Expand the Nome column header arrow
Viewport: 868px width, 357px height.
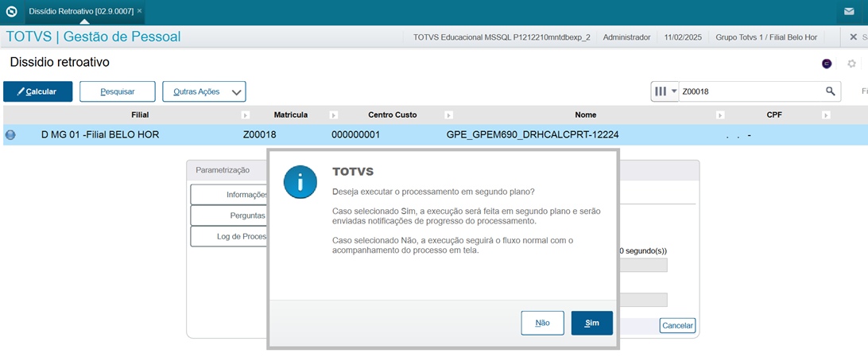[720, 115]
